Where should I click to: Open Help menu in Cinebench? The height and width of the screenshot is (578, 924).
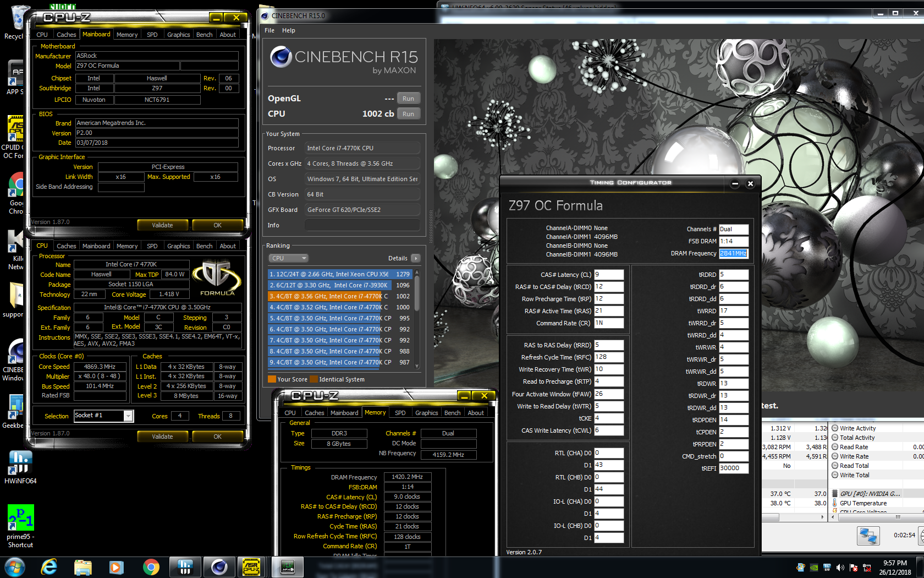click(x=289, y=30)
